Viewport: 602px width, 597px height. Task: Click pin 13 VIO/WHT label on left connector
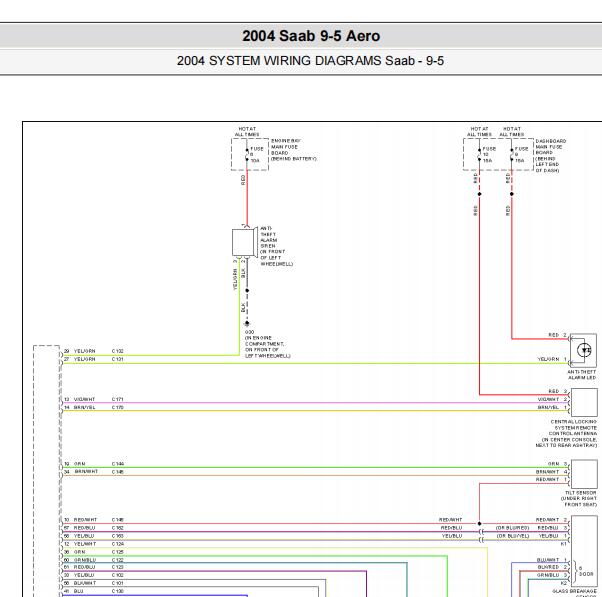pos(79,399)
